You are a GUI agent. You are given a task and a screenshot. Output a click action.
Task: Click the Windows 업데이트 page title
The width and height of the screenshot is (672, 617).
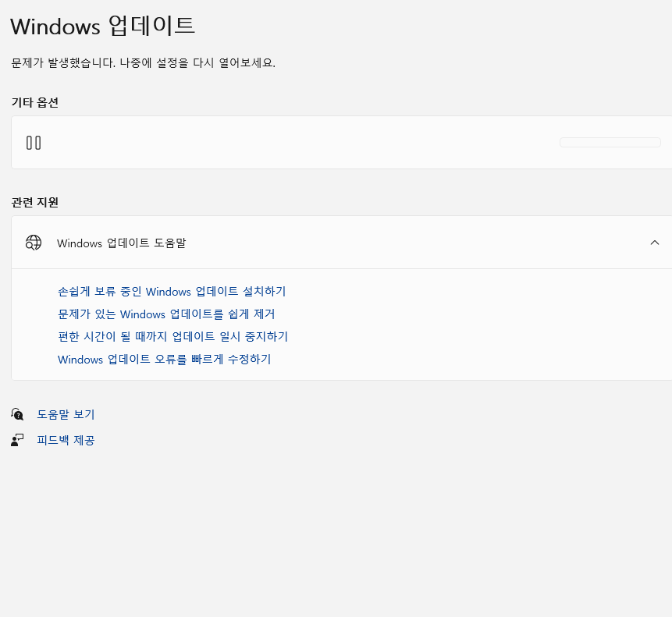(x=102, y=26)
